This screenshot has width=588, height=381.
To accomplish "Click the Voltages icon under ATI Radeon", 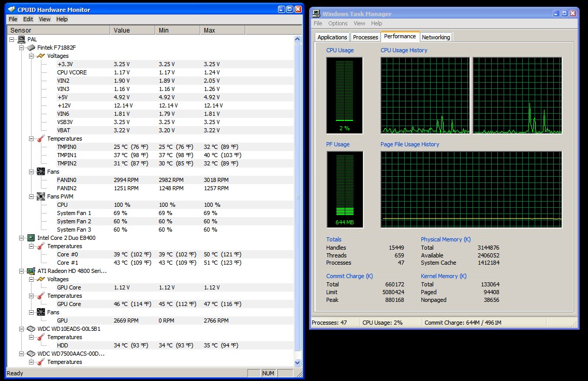I will (x=41, y=279).
